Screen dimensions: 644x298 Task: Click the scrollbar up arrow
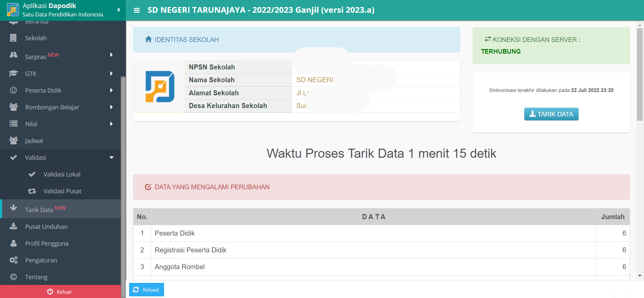coord(640,24)
